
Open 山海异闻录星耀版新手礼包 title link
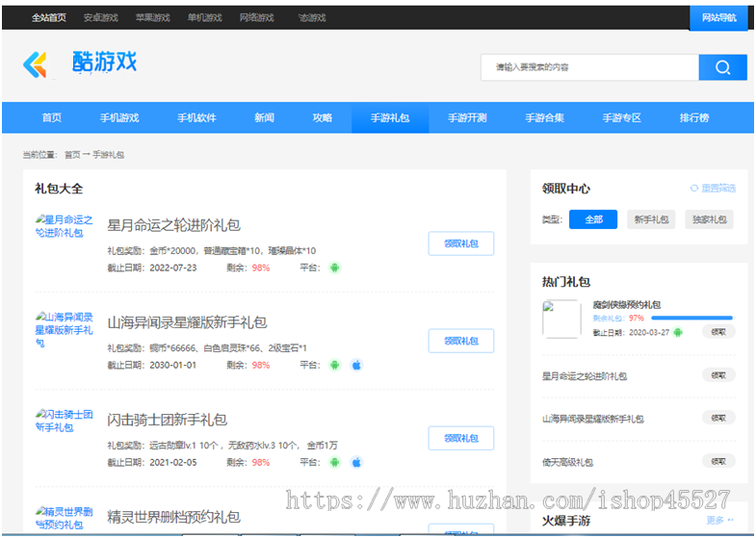tap(187, 322)
